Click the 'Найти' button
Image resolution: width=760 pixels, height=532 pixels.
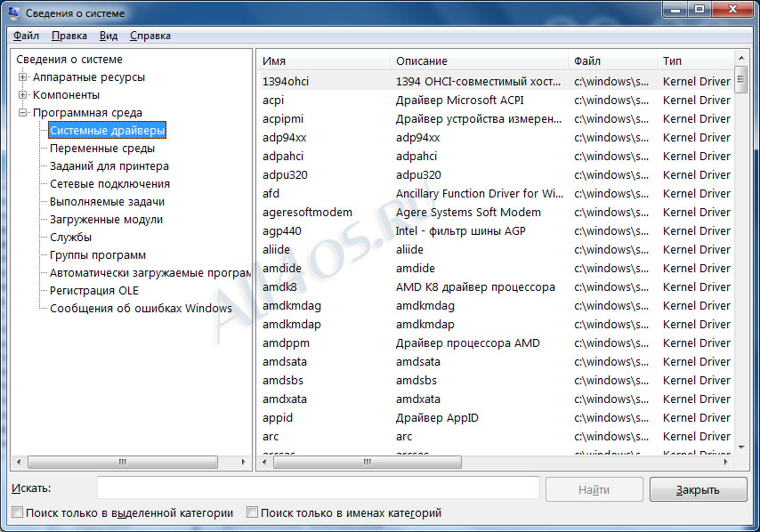(594, 490)
